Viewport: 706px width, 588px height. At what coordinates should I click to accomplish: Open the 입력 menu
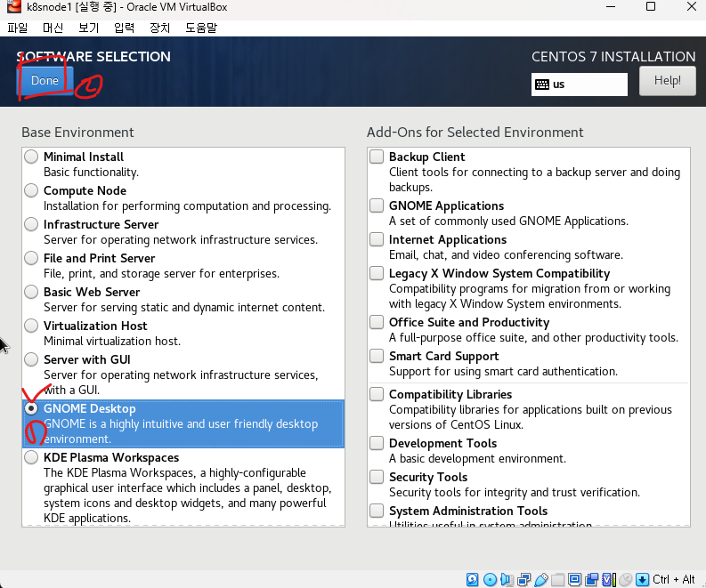[x=124, y=28]
